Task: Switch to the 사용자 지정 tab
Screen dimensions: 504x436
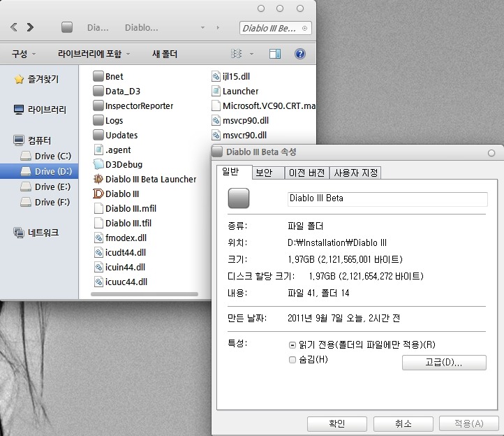Action: pyautogui.click(x=355, y=173)
